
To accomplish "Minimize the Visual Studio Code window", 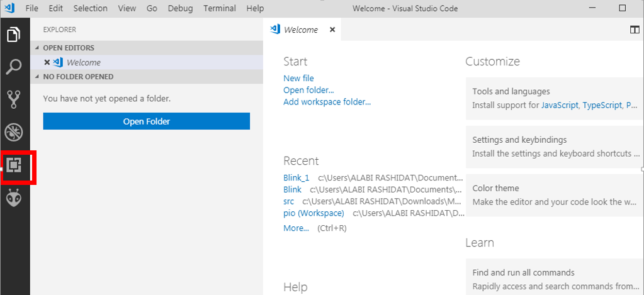I will [592, 8].
